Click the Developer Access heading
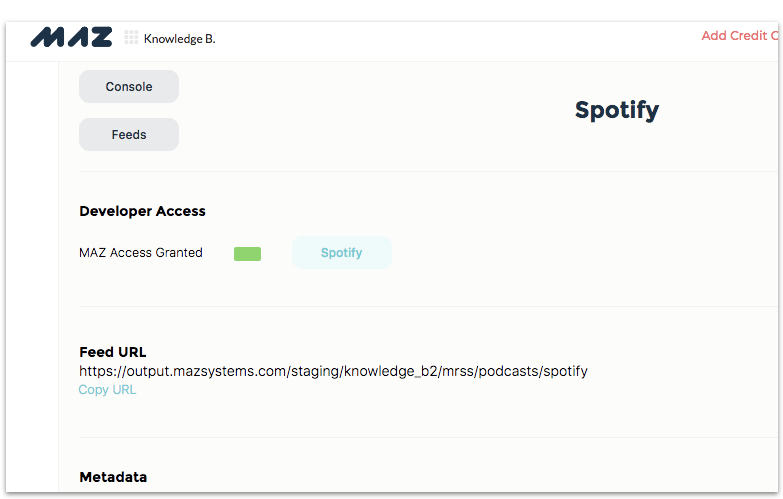Image resolution: width=783 pixels, height=499 pixels. tap(142, 211)
